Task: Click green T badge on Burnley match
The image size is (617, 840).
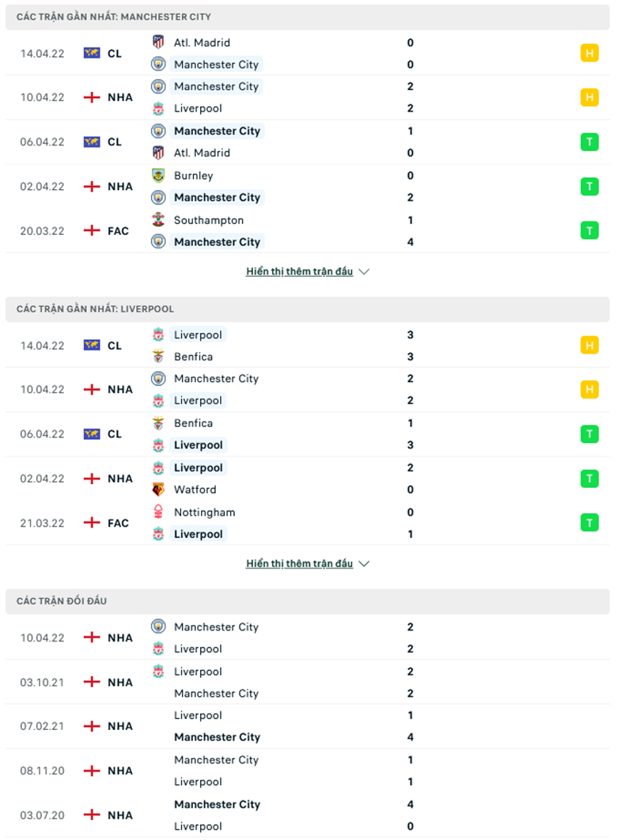Action: coord(589,187)
